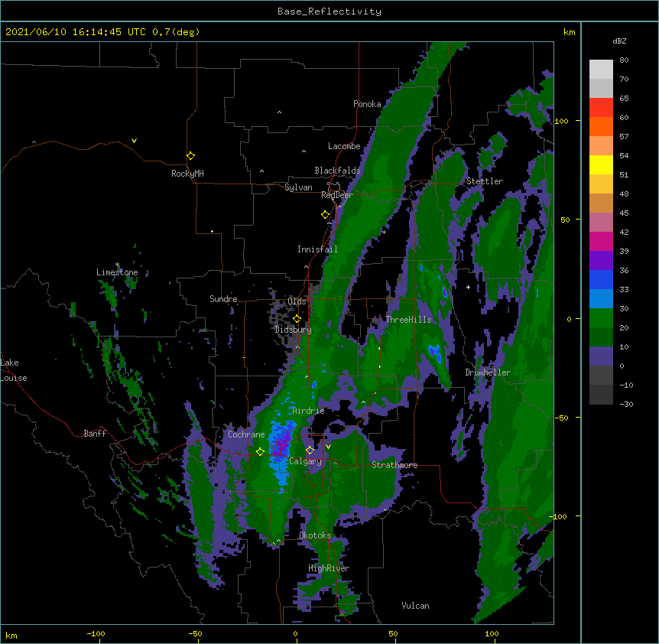This screenshot has width=659, height=644.
Task: Click the -100 tick label on horizontal km axis
Action: coord(96,633)
